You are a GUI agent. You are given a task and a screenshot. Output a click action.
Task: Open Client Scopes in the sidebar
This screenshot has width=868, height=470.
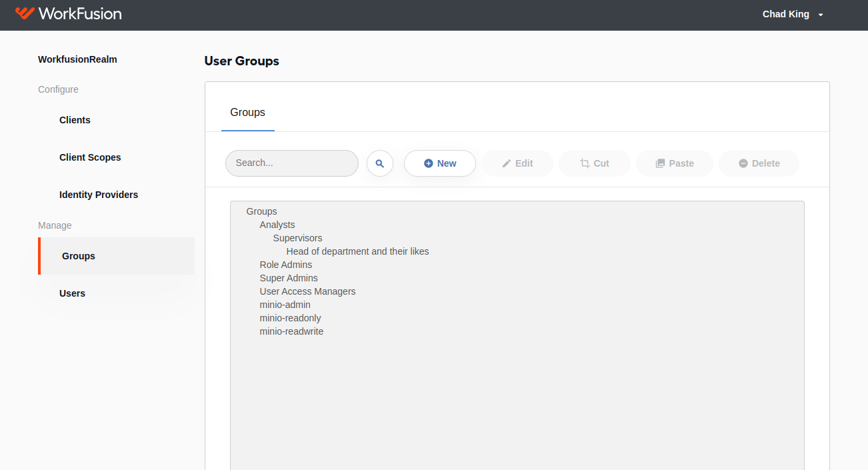tap(90, 157)
